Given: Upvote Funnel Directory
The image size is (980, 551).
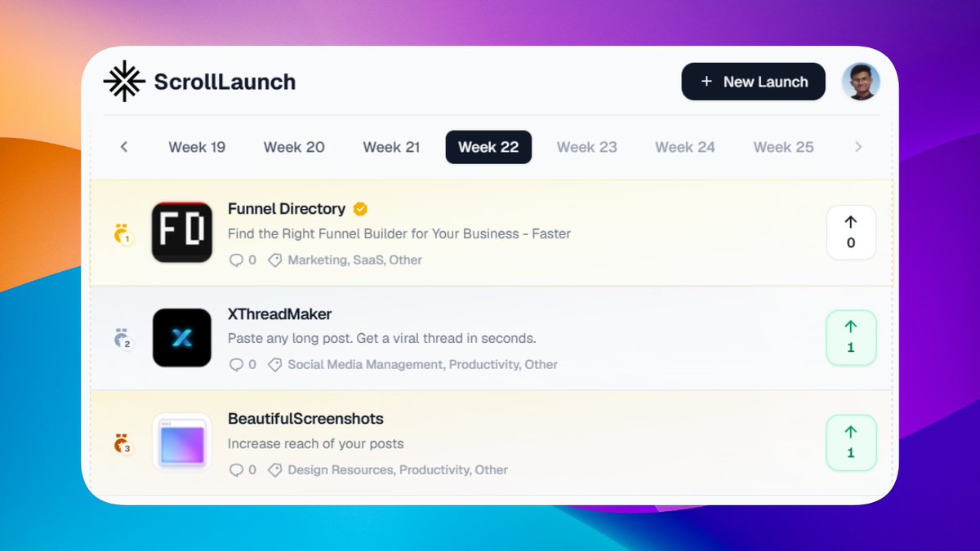Looking at the screenshot, I should click(851, 233).
